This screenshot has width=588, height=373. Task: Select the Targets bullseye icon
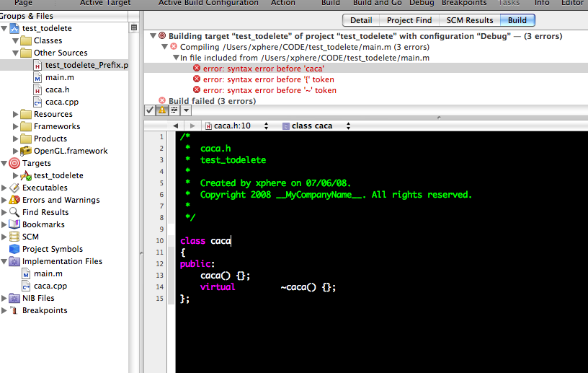pos(14,163)
